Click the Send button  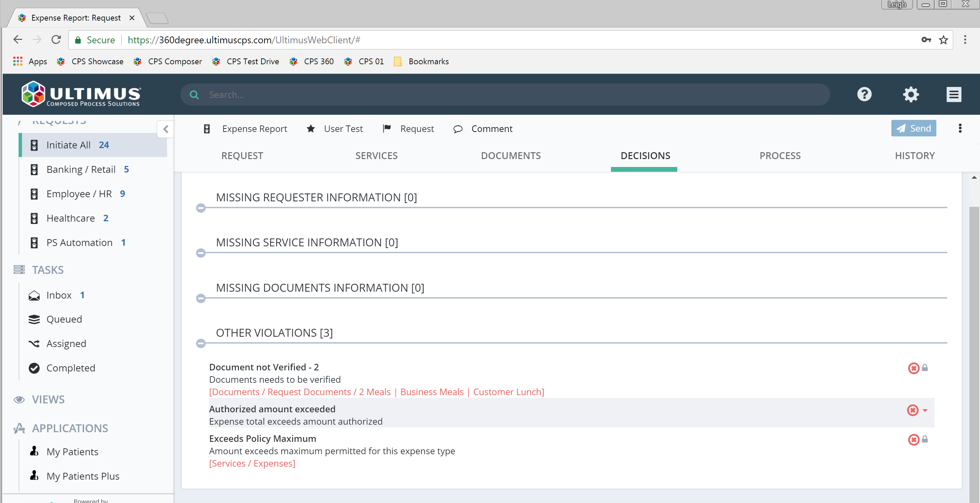(x=913, y=128)
